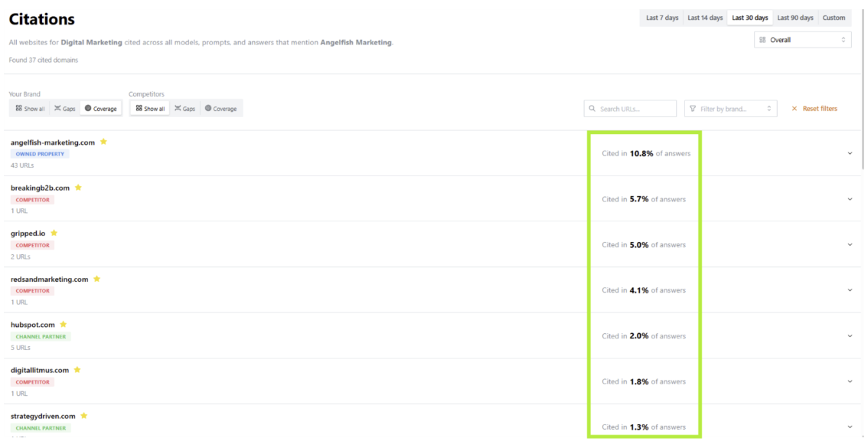Viewport: 868px width, 448px height.
Task: Click the COMPETITOR badge under gripped.io
Action: click(x=32, y=245)
